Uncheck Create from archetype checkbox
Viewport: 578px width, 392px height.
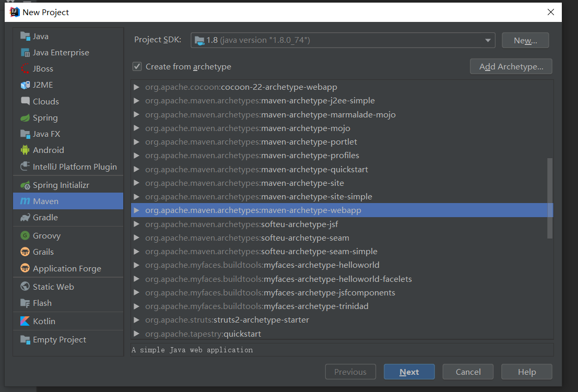(x=137, y=67)
